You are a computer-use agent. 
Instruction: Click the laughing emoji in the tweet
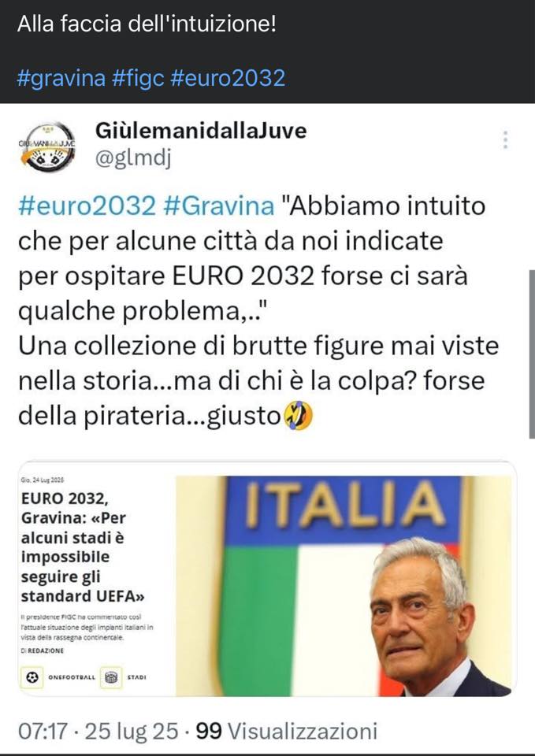coord(297,416)
